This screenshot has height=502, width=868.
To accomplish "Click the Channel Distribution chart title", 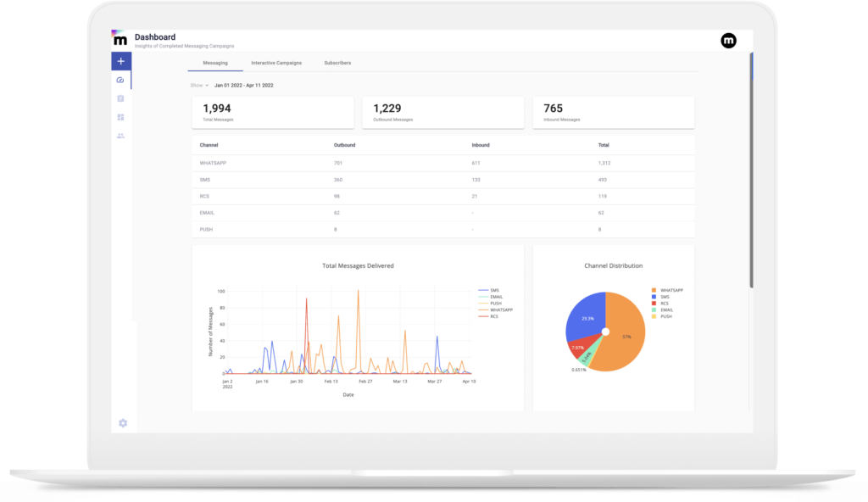I will click(614, 266).
